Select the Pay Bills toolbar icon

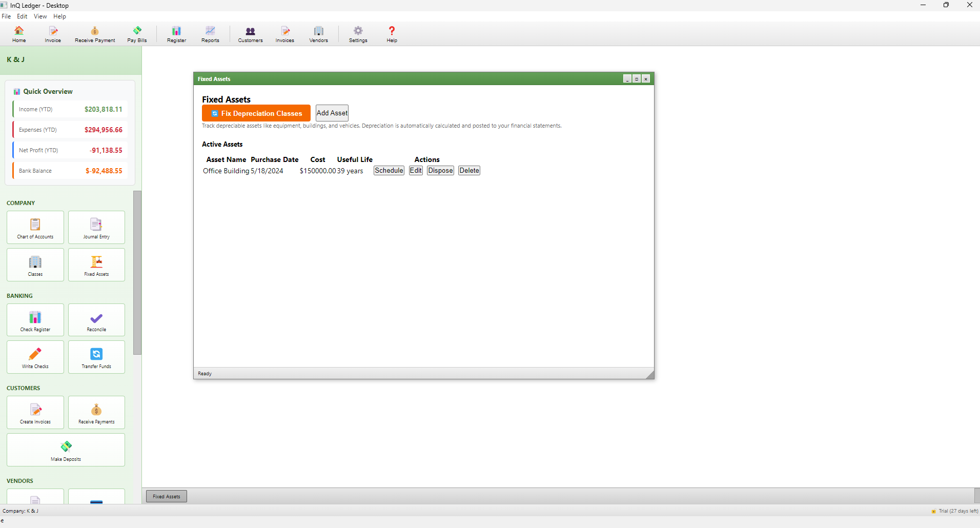pyautogui.click(x=137, y=34)
